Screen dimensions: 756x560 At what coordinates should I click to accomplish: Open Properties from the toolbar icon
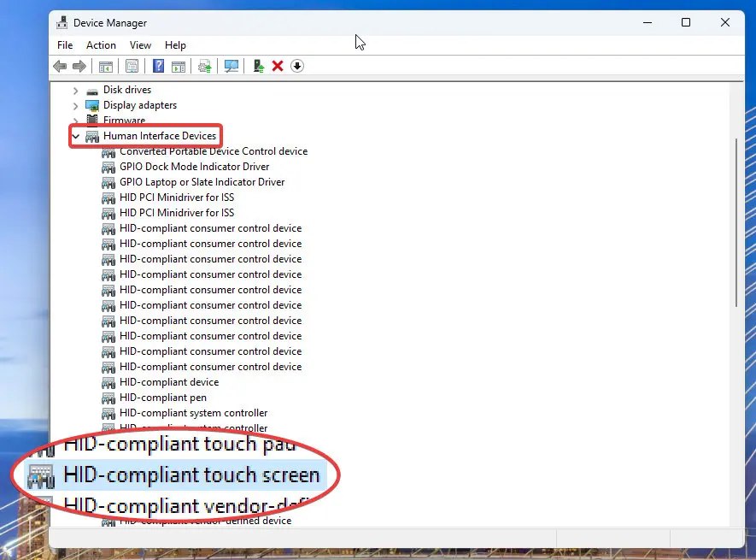[x=132, y=67]
